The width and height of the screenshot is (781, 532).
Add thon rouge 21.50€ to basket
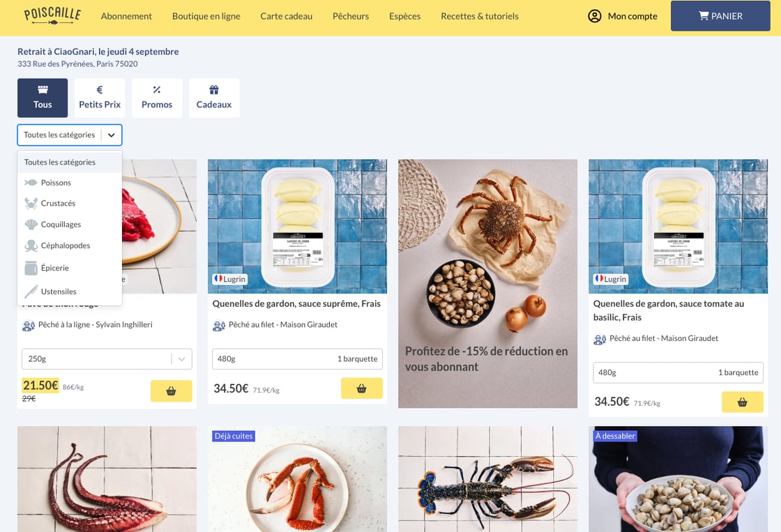172,391
